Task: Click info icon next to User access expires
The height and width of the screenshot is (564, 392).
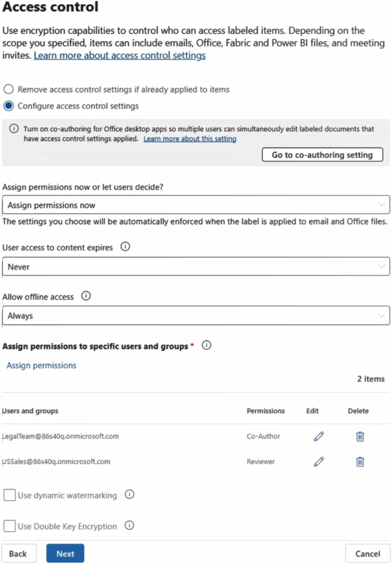Action: click(x=125, y=247)
